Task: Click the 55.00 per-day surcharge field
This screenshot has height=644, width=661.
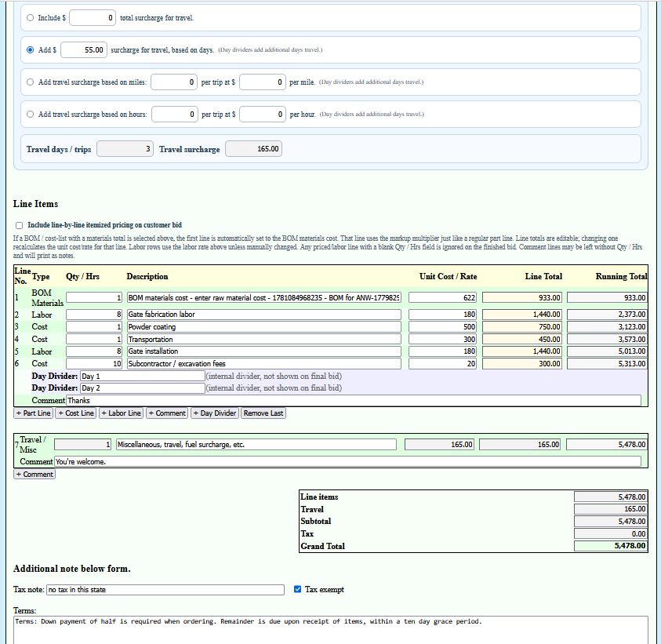Action: coord(83,49)
